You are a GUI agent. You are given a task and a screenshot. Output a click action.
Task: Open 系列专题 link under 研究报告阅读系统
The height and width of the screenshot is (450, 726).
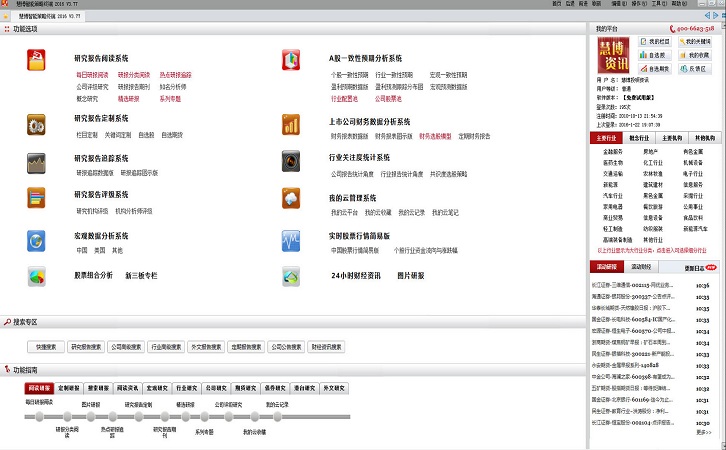click(170, 99)
